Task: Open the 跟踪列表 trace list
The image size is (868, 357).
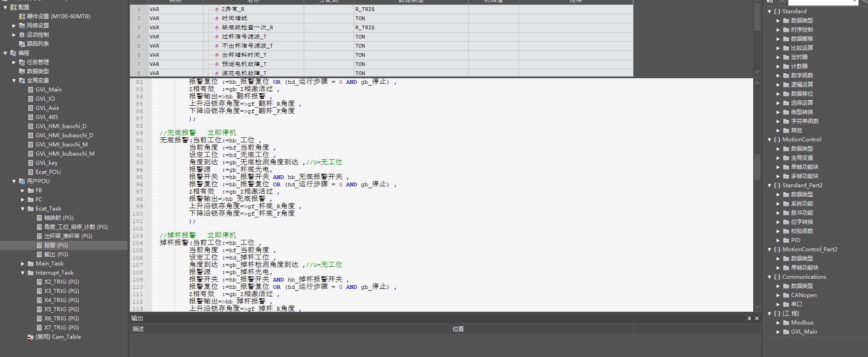Action: tap(38, 44)
